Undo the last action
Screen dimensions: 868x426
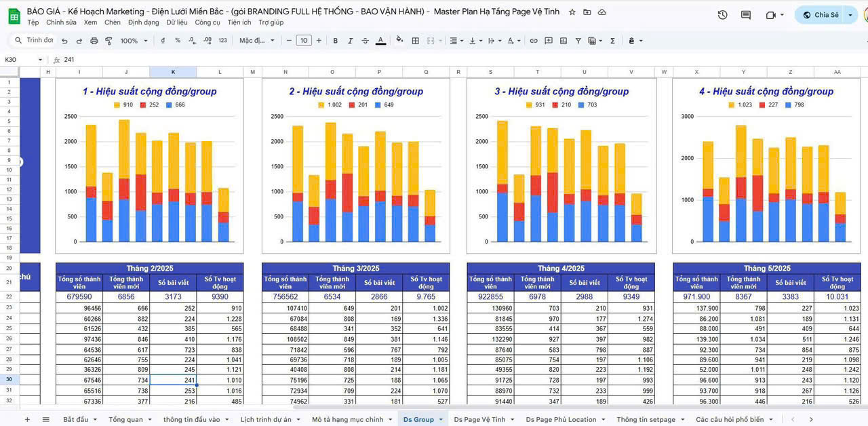click(x=64, y=41)
